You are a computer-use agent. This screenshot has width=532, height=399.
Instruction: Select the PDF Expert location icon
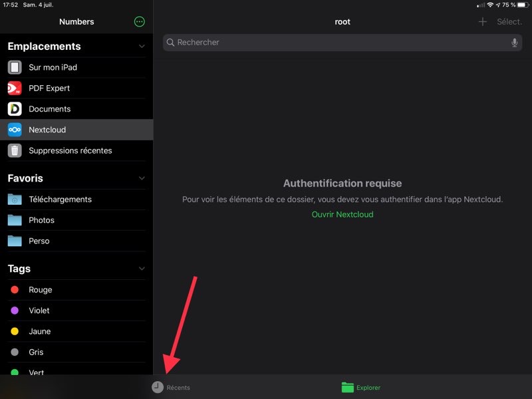[15, 88]
